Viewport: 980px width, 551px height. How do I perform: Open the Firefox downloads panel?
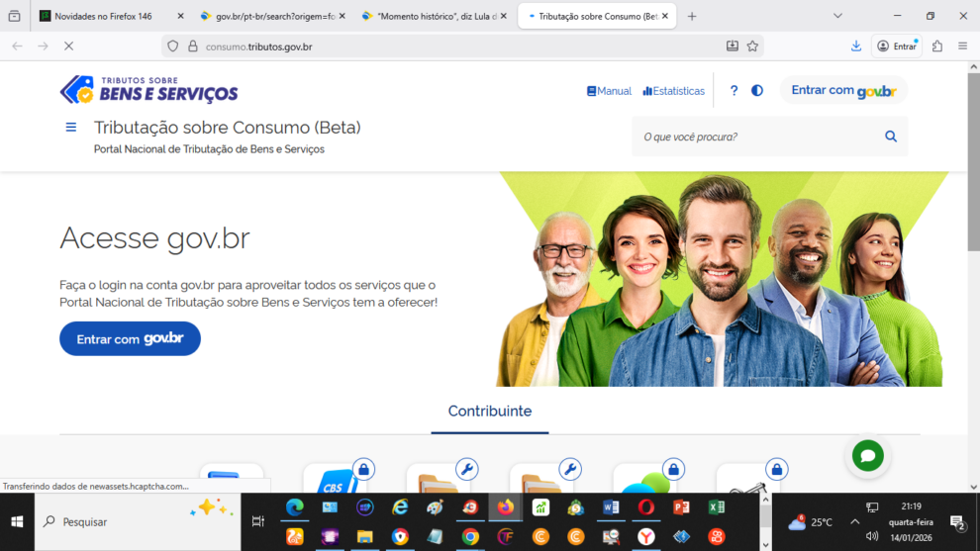point(856,46)
